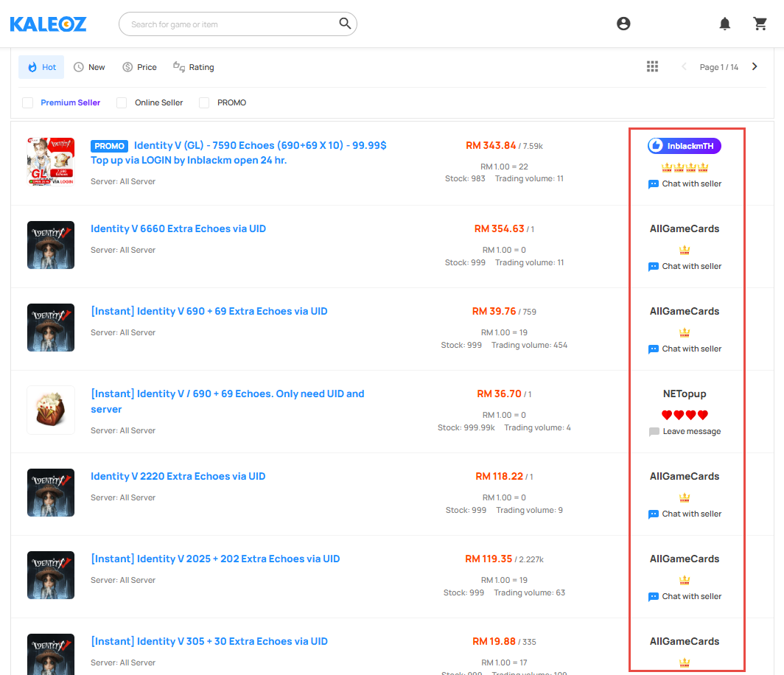Enable the Premium Seller checkbox
Image resolution: width=784 pixels, height=675 pixels.
coord(27,102)
